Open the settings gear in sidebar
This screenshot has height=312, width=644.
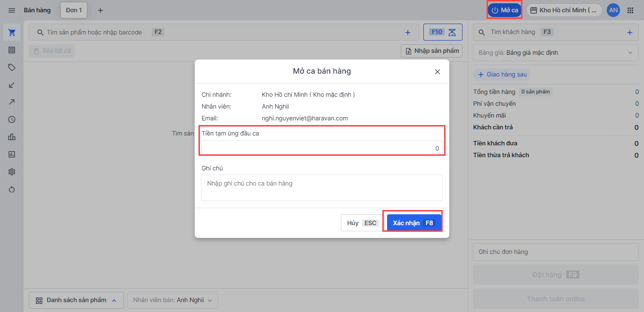click(x=12, y=172)
